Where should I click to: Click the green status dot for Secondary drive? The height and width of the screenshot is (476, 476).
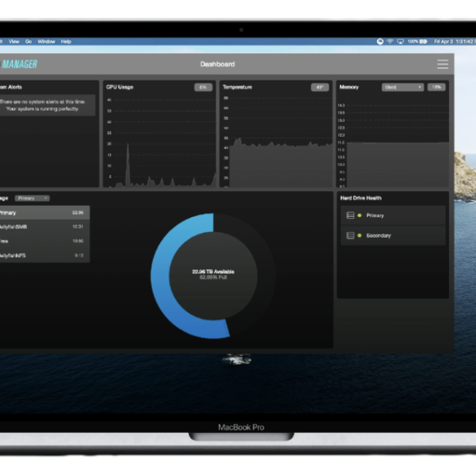pyautogui.click(x=360, y=235)
